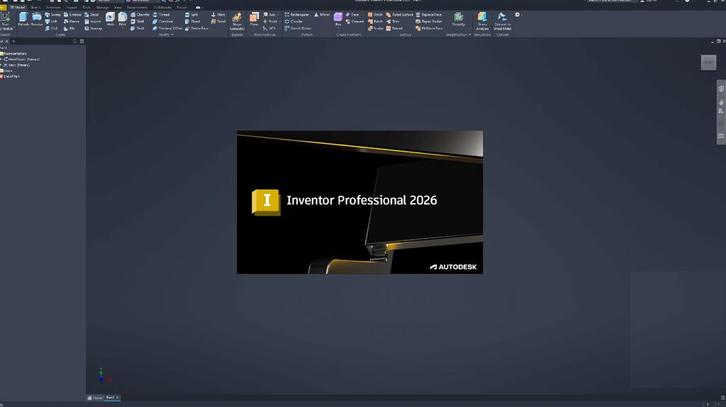Image resolution: width=726 pixels, height=407 pixels.
Task: Open Stress Analysis
Action: pyautogui.click(x=482, y=21)
